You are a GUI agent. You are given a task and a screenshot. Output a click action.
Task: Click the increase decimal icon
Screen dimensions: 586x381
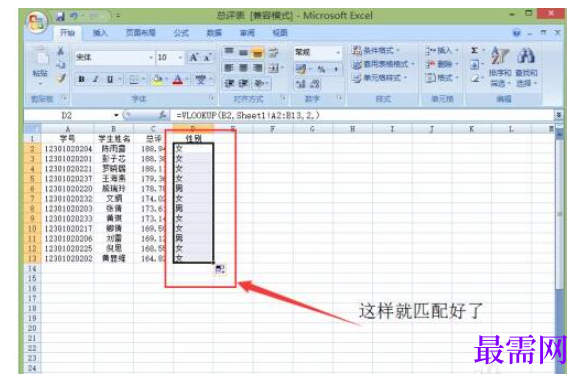coord(301,84)
